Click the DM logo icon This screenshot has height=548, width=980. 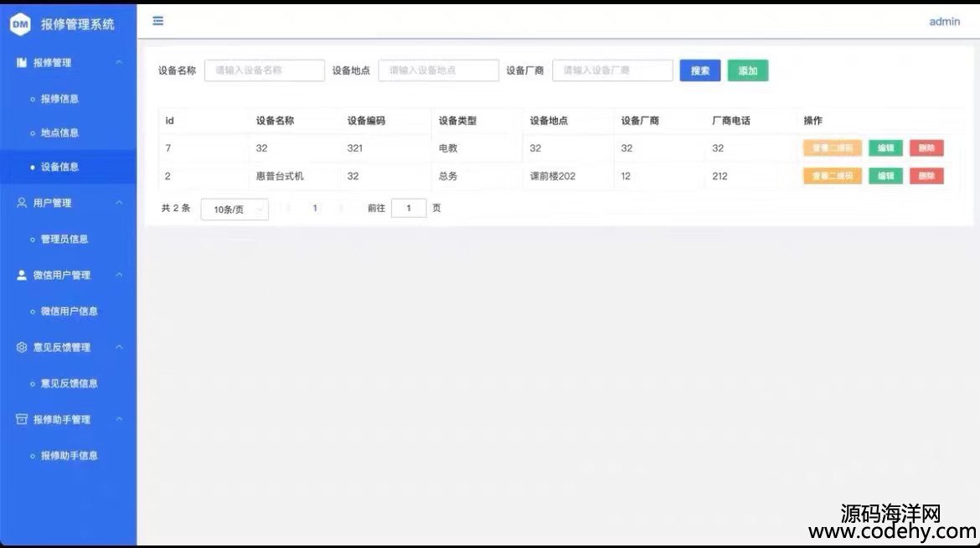(19, 24)
